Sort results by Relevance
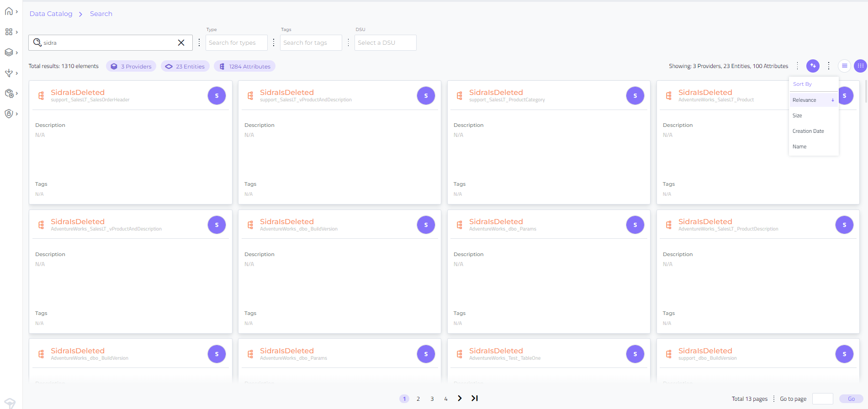Image resolution: width=868 pixels, height=409 pixels. point(813,100)
